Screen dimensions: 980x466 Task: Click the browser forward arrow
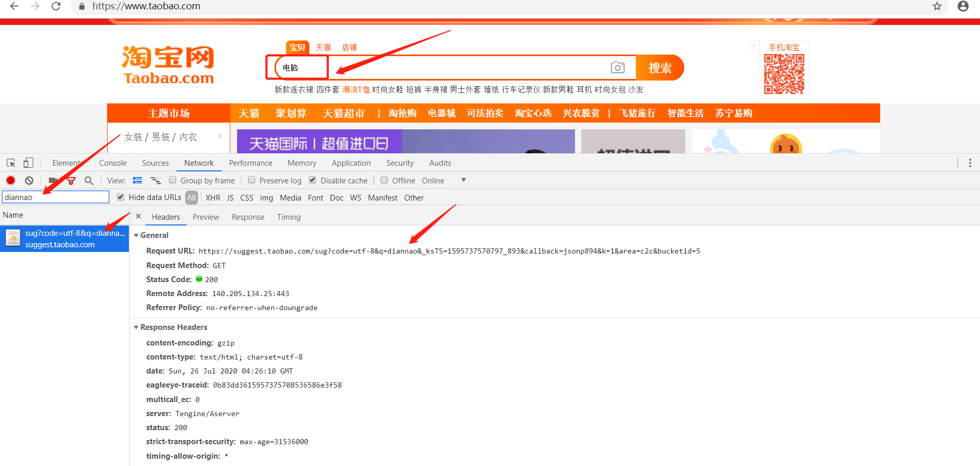tap(35, 6)
